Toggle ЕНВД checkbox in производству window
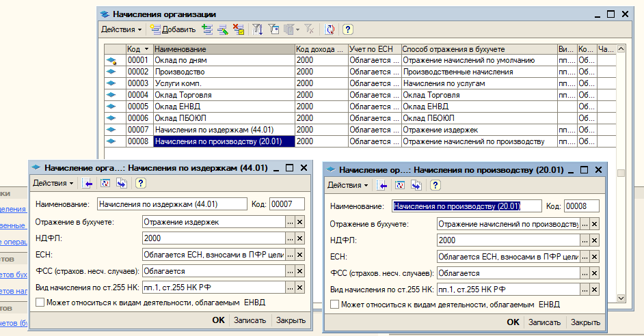Image resolution: width=644 pixels, height=336 pixels. (335, 305)
